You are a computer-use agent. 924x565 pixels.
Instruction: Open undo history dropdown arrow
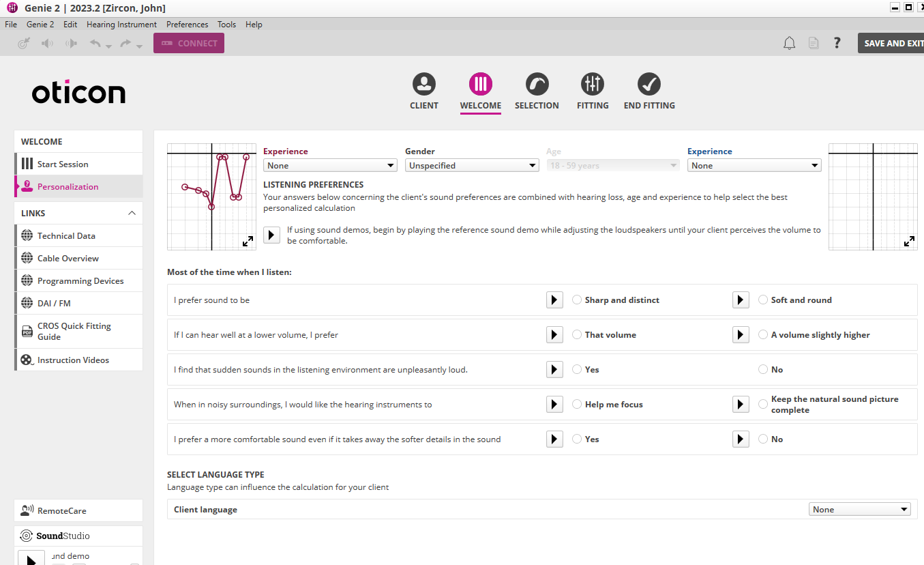pyautogui.click(x=109, y=46)
